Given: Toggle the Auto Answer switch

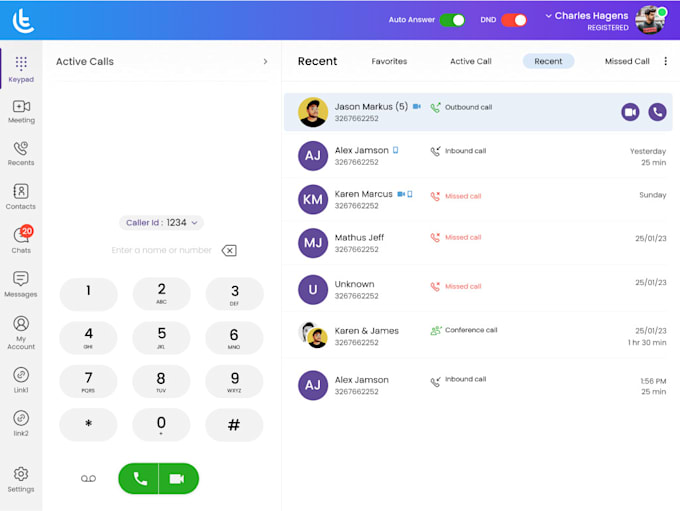Looking at the screenshot, I should [452, 20].
